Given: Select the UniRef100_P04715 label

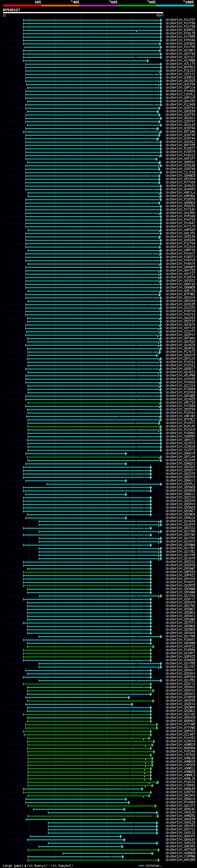Looking at the screenshot, I should point(180,220).
